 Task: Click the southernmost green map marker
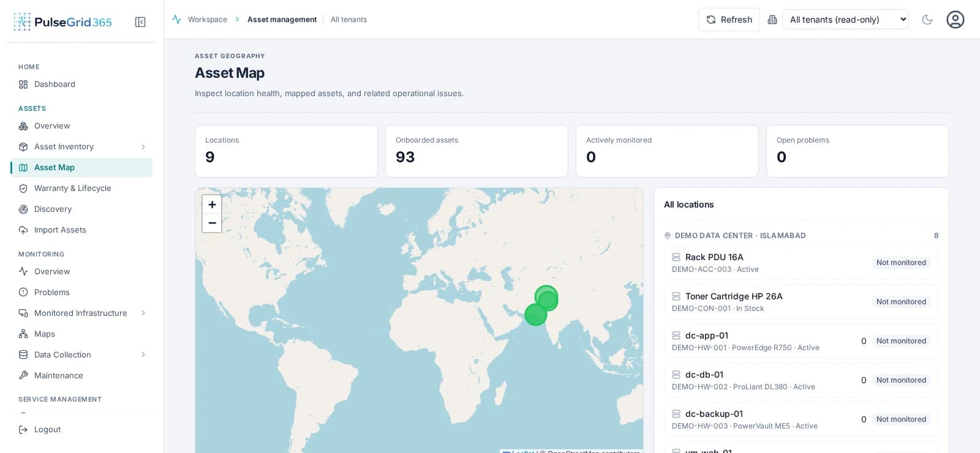(536, 315)
